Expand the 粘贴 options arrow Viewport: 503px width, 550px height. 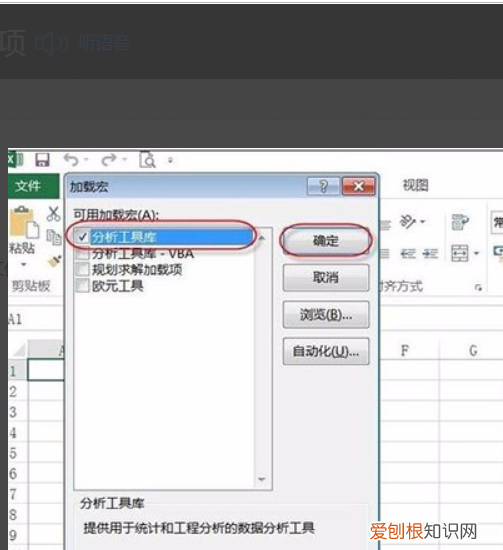point(24,264)
